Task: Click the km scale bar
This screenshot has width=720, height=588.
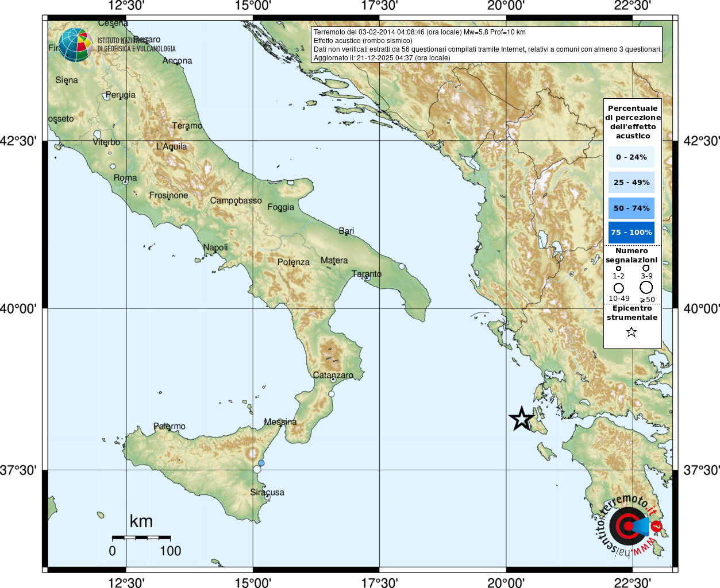Action: [x=141, y=537]
